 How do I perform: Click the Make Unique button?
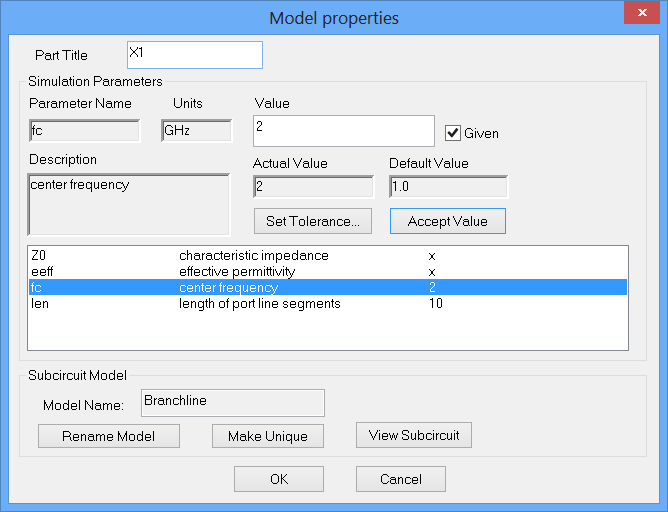click(x=266, y=436)
